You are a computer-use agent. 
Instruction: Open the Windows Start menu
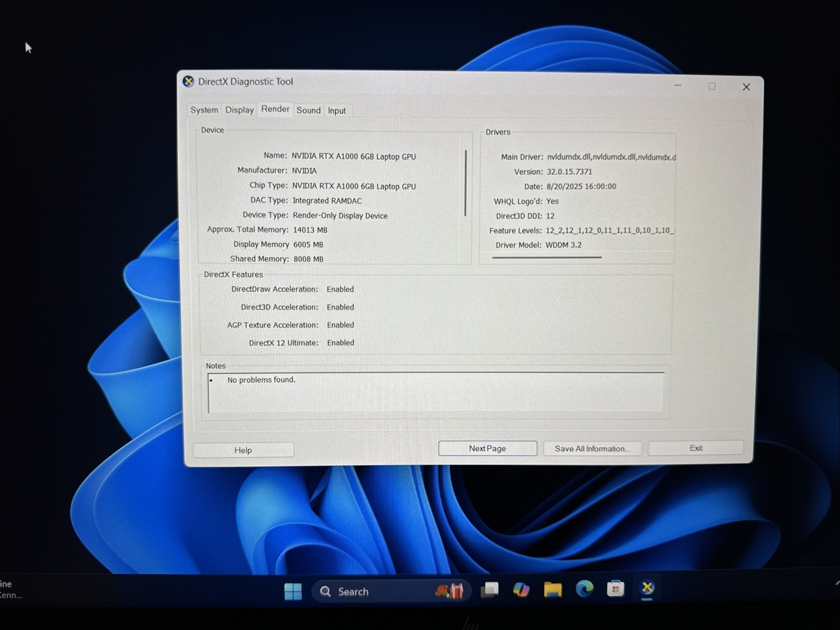click(x=293, y=591)
